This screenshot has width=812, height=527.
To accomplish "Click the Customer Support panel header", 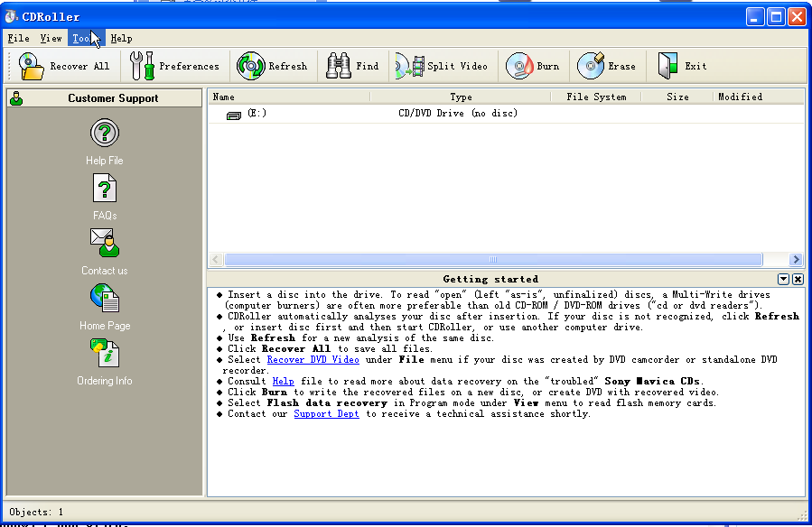I will [105, 98].
